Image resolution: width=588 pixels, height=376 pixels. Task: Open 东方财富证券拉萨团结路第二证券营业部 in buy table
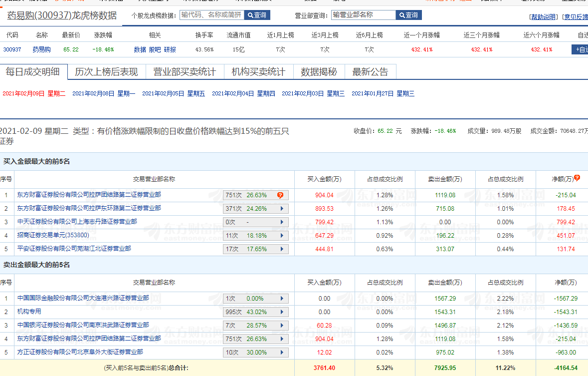point(89,195)
